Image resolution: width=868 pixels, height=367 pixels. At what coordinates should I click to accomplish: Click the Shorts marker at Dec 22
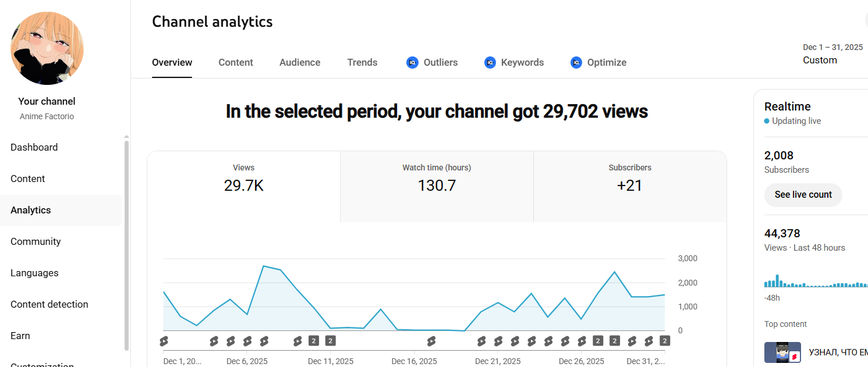click(515, 341)
